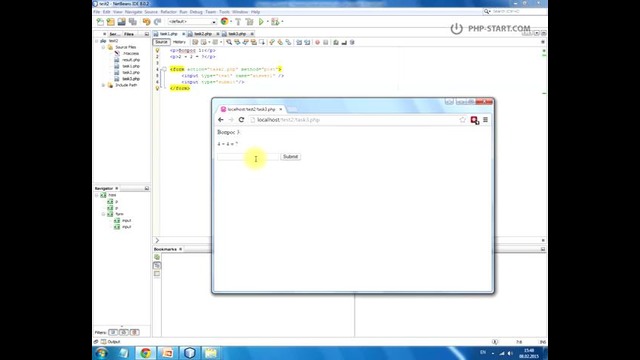Click the Chrome icon in Windows taskbar
The height and width of the screenshot is (360, 640).
(145, 353)
